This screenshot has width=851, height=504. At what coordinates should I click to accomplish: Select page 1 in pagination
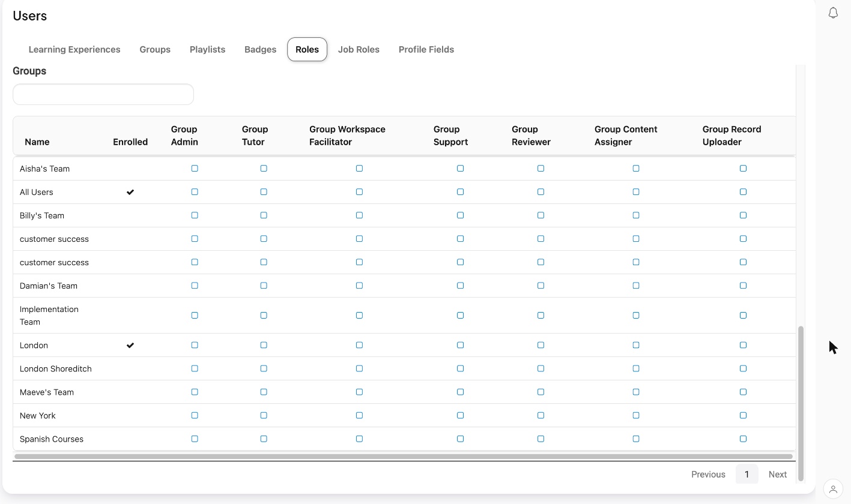747,474
